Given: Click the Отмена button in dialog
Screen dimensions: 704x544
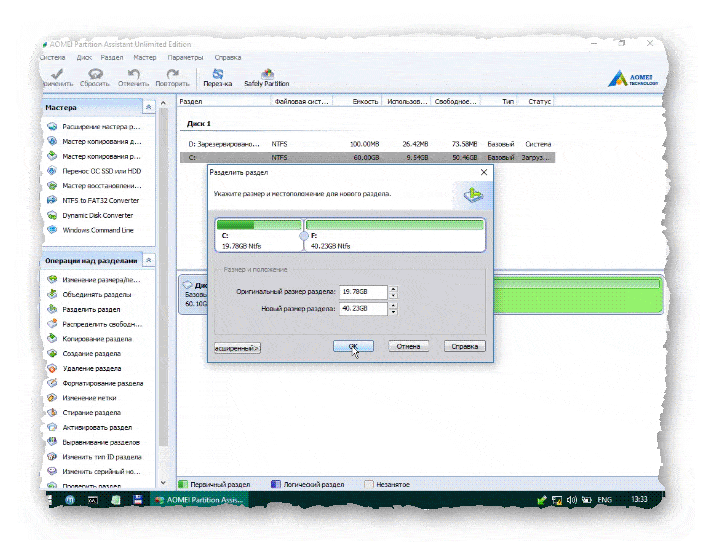Looking at the screenshot, I should tap(408, 346).
